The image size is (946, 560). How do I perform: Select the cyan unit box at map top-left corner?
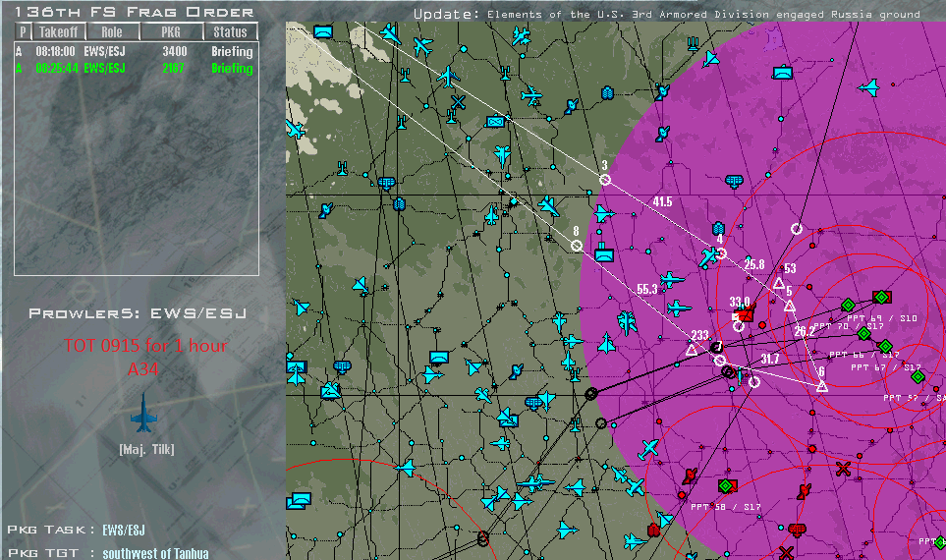[x=323, y=31]
